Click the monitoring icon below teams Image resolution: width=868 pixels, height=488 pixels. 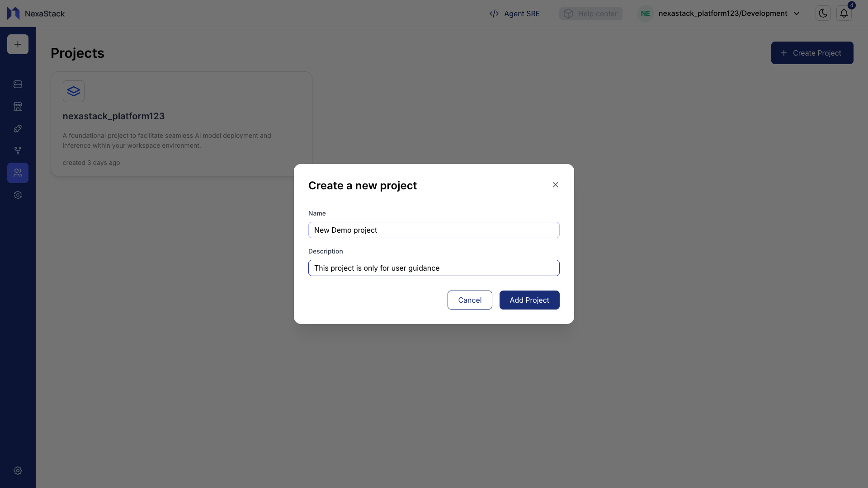(18, 195)
